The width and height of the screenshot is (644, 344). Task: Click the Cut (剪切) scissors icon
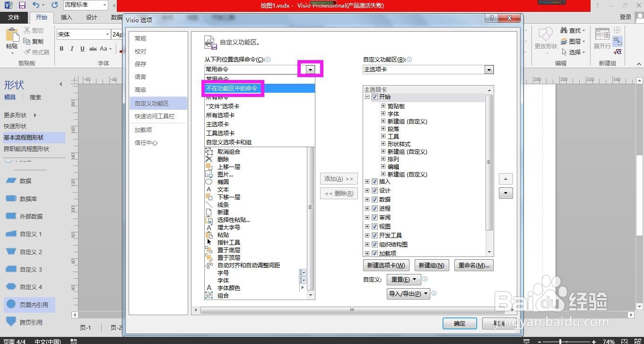coord(27,30)
